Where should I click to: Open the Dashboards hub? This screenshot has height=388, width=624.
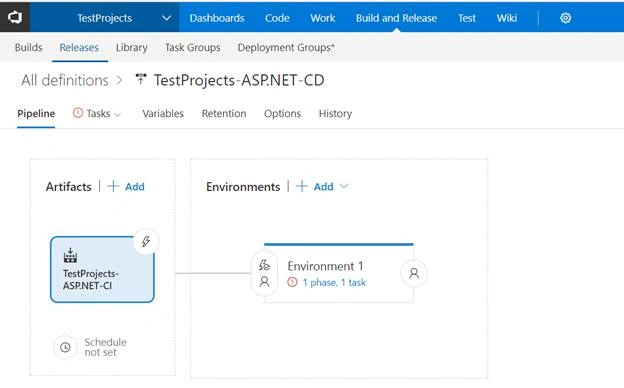[x=217, y=18]
